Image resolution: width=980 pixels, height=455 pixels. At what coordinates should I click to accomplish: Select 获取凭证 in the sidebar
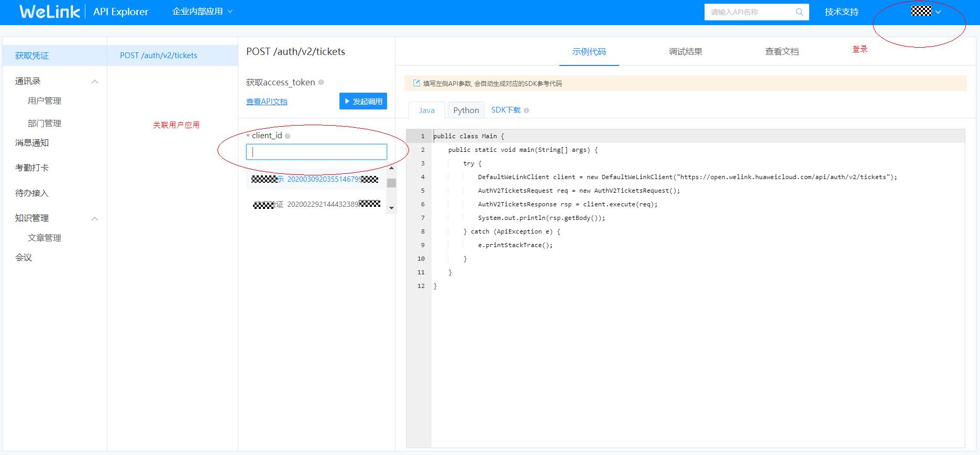tap(54, 56)
